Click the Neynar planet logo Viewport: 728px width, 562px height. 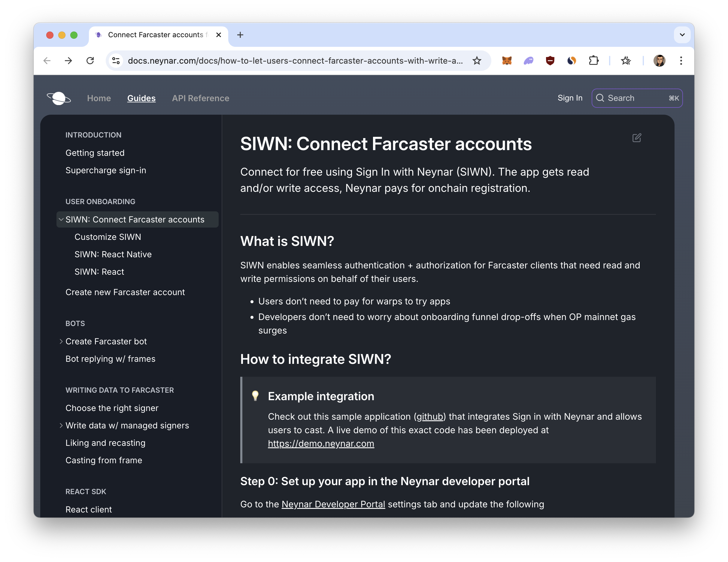[59, 98]
